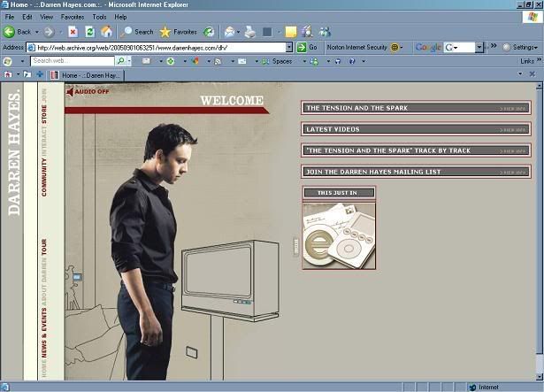This screenshot has height=392, width=544.
Task: Refresh the page with the green arrows icon
Action: coord(90,32)
